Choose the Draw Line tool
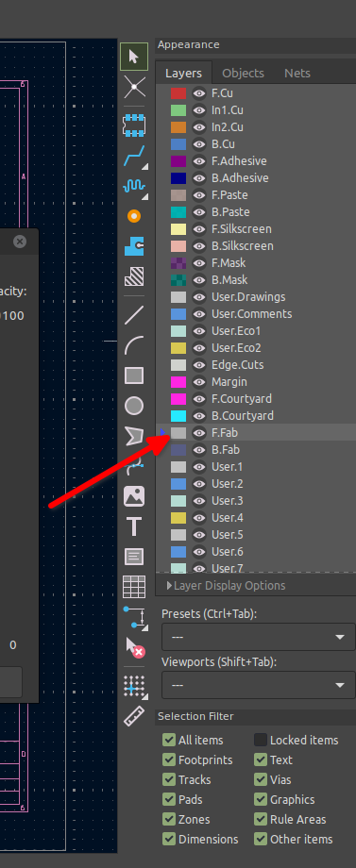This screenshot has width=356, height=868. 134,315
